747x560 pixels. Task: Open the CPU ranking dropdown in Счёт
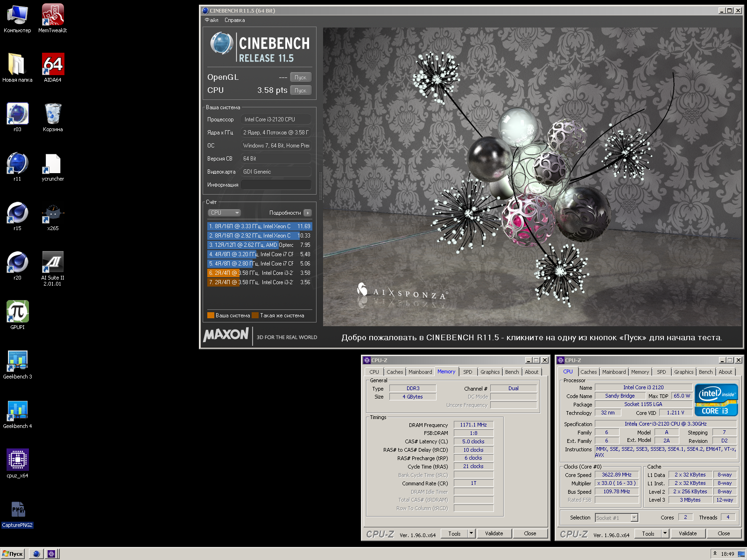pyautogui.click(x=224, y=213)
